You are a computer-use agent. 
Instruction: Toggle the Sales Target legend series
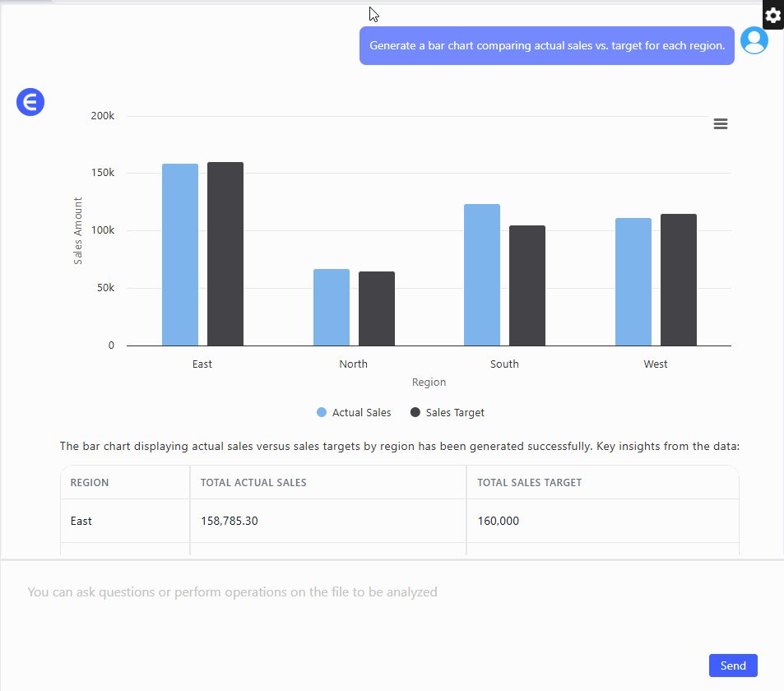pos(448,413)
